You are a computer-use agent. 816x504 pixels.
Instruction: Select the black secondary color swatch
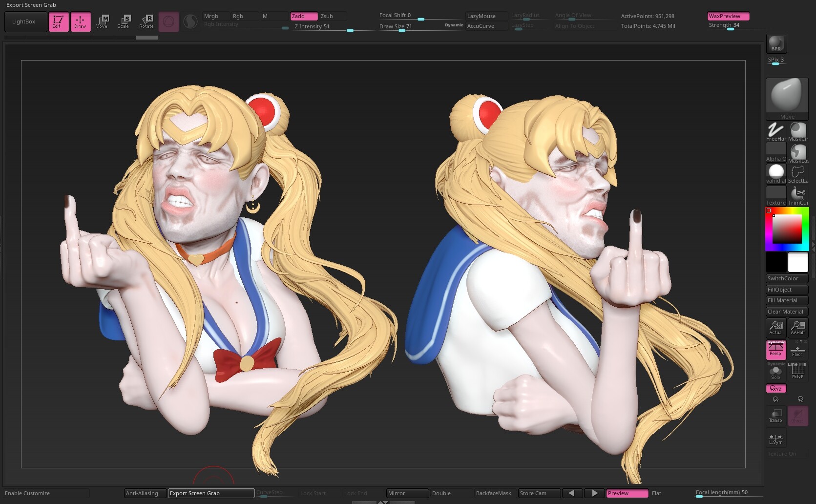(x=776, y=262)
